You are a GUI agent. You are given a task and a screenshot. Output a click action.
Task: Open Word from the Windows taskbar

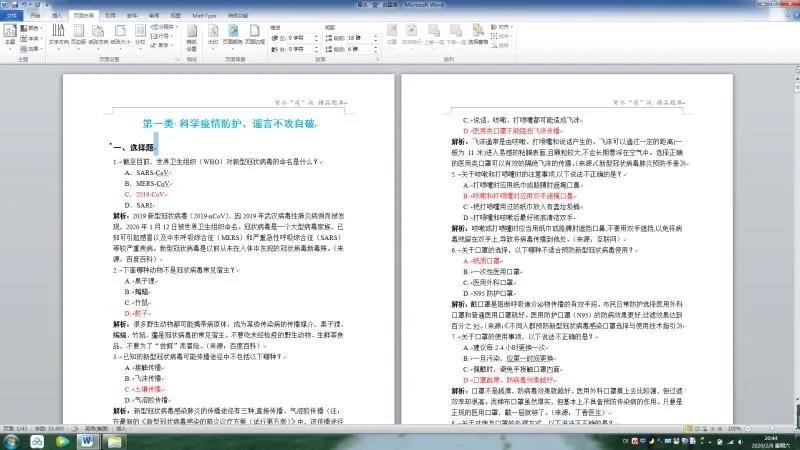(x=84, y=441)
